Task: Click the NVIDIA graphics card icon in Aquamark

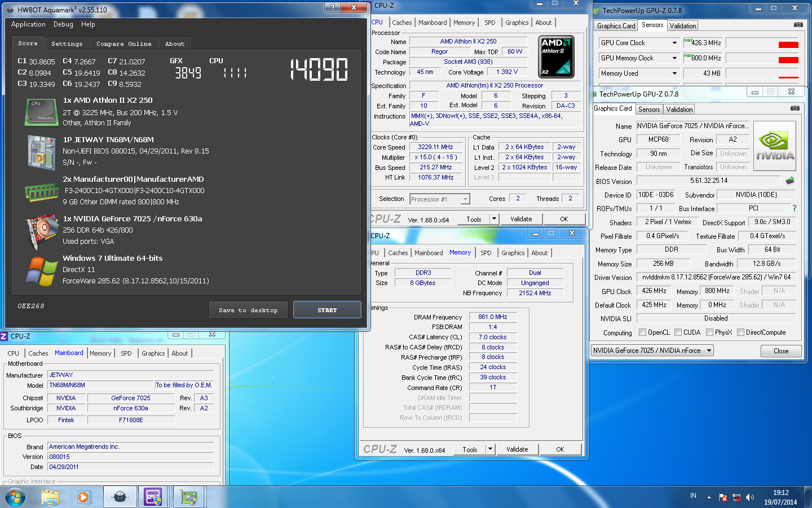Action: (42, 231)
